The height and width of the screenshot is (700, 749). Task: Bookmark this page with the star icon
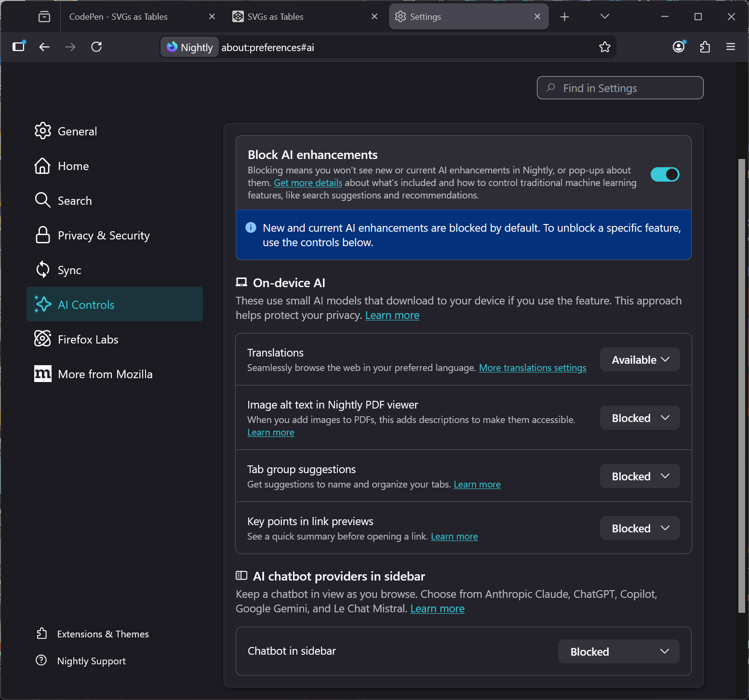[604, 47]
